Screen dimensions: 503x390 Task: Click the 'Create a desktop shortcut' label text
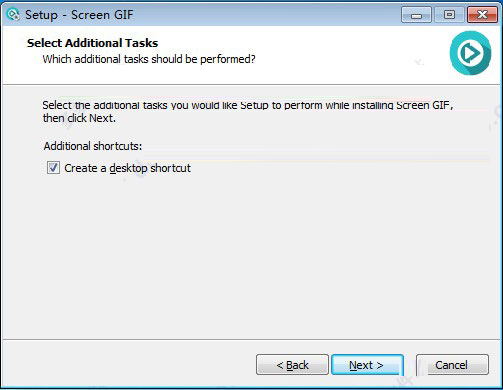point(127,168)
